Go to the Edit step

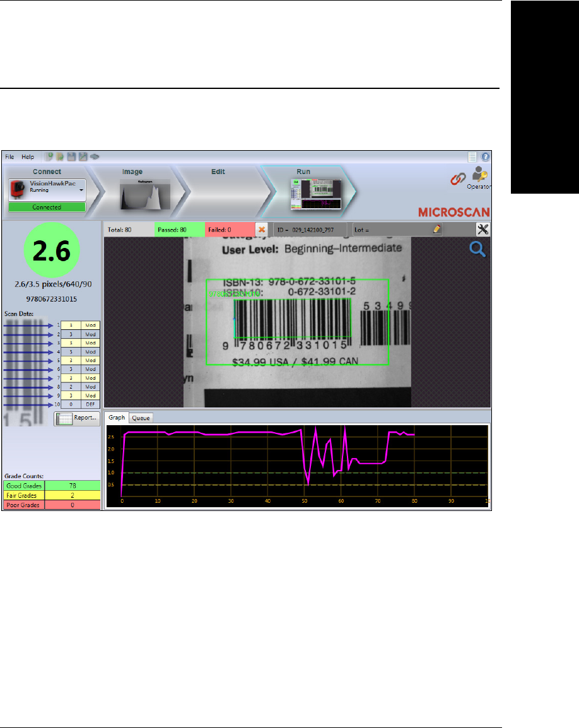[218, 172]
